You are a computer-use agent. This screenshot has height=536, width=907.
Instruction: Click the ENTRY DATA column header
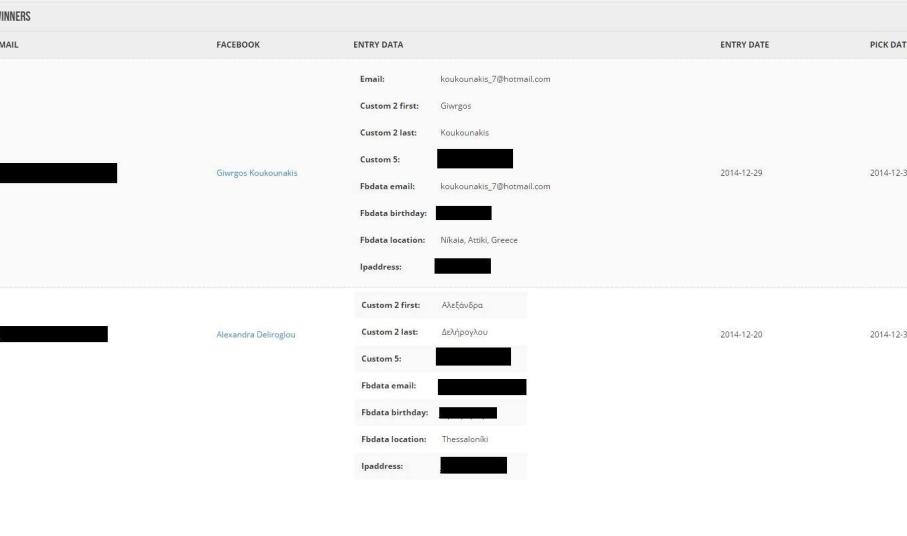click(378, 45)
